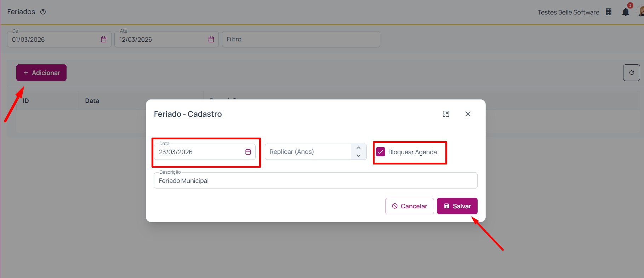Open calendar icon in dialog Data field
644x278 pixels.
pyautogui.click(x=248, y=152)
